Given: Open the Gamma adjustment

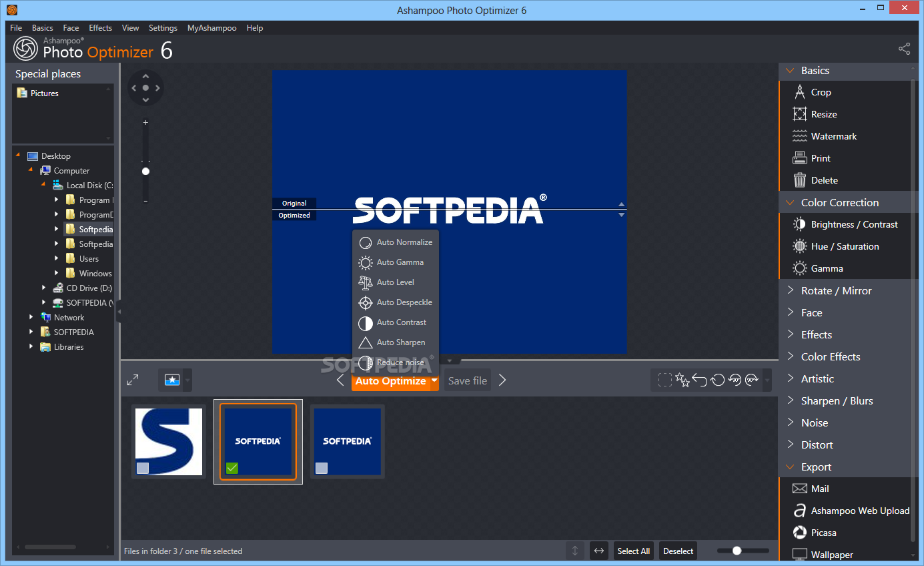Looking at the screenshot, I should coord(818,268).
